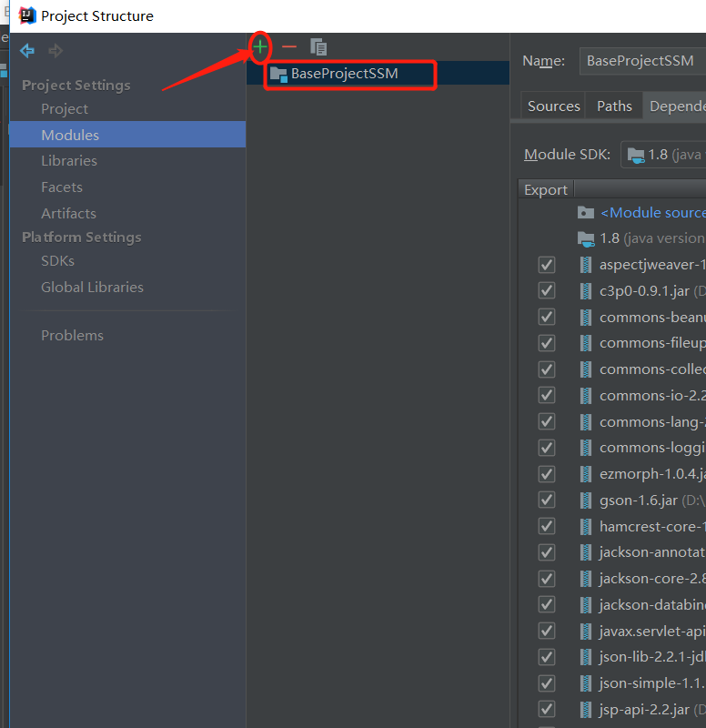Click the IntelliJ logo in title bar

point(27,15)
